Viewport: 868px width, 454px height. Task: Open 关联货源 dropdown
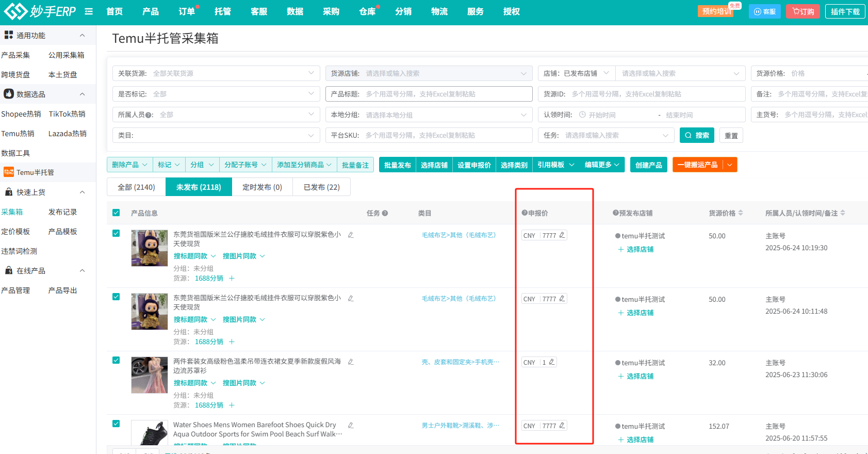216,73
